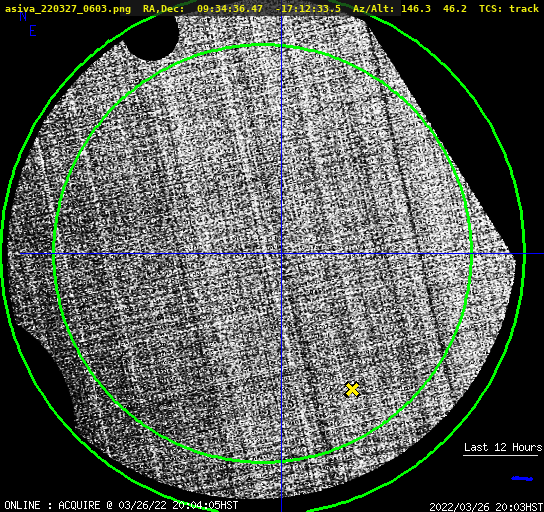Image resolution: width=544 pixels, height=512 pixels.
Task: Click the asiva_220327_0603.png filename text
Action: 68,8
